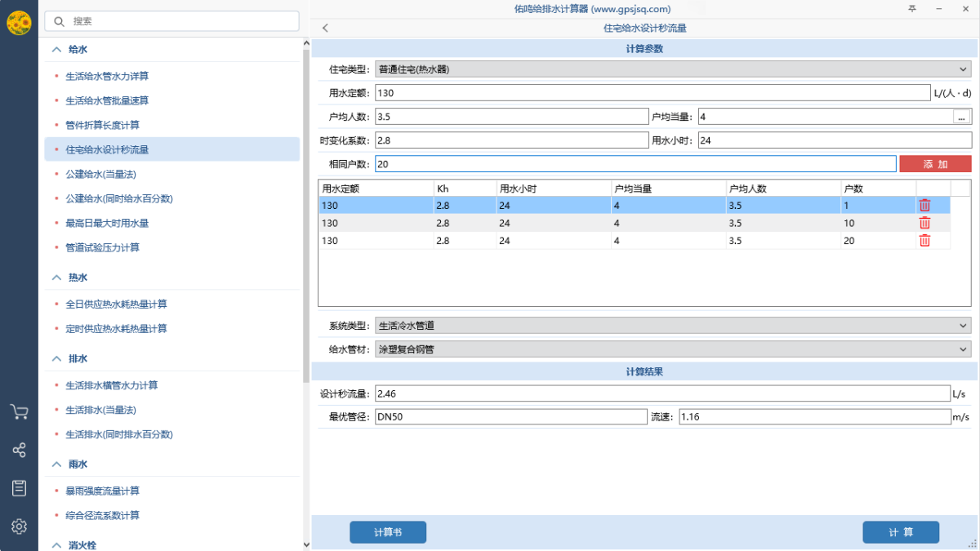
Task: Collapse the 给水 category section
Action: pos(56,50)
